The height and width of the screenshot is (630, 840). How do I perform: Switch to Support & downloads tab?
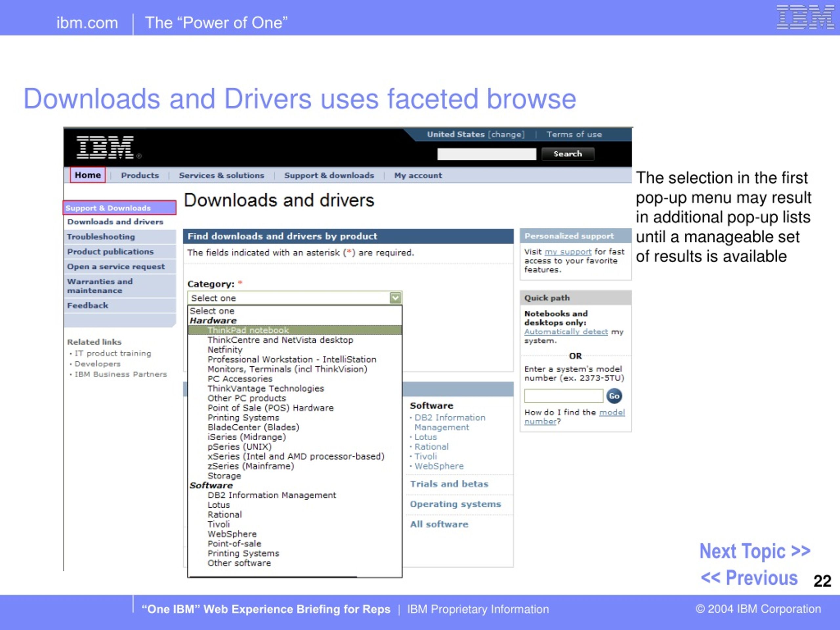click(x=329, y=176)
